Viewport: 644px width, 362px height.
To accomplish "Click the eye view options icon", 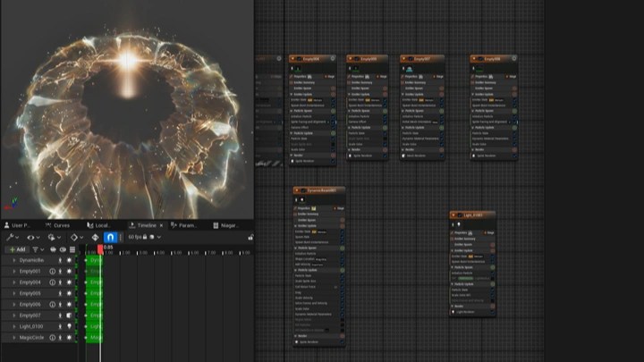I will (31, 238).
